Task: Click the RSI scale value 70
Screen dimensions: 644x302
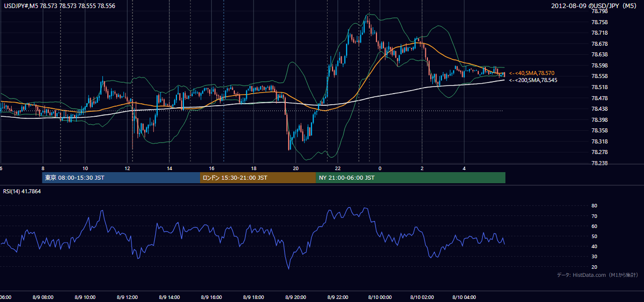Action: point(594,216)
